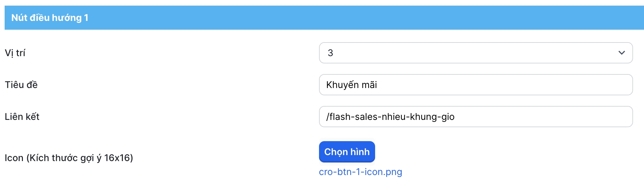This screenshot has height=182, width=644.
Task: Collapse the blue Nút điều hướng 1 panel bar
Action: (324, 18)
